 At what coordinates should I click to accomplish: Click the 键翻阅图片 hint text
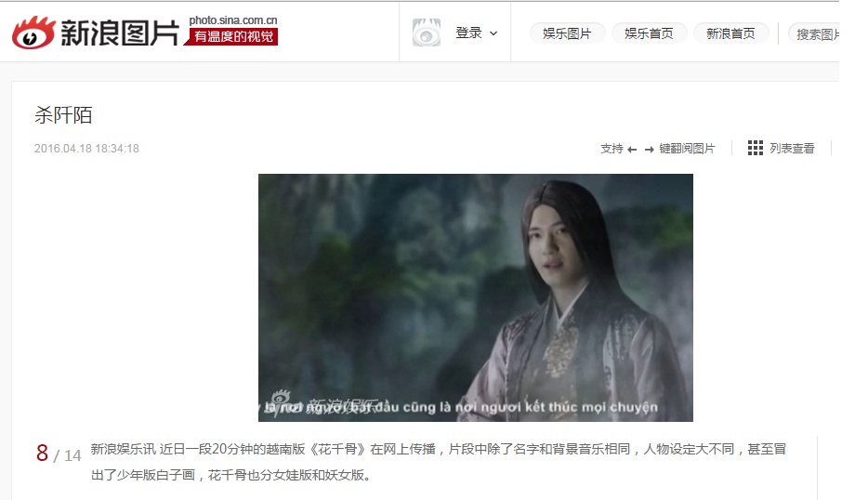point(687,149)
